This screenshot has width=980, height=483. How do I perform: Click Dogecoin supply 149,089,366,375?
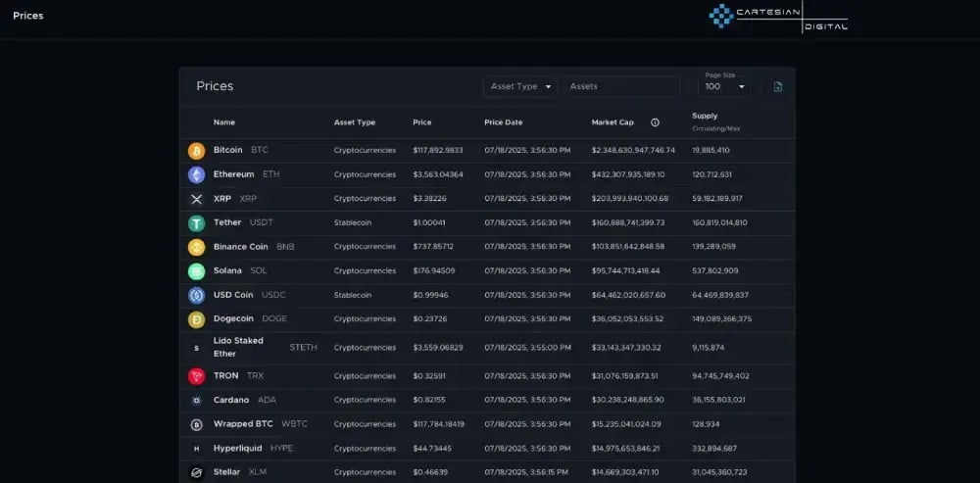(x=722, y=319)
